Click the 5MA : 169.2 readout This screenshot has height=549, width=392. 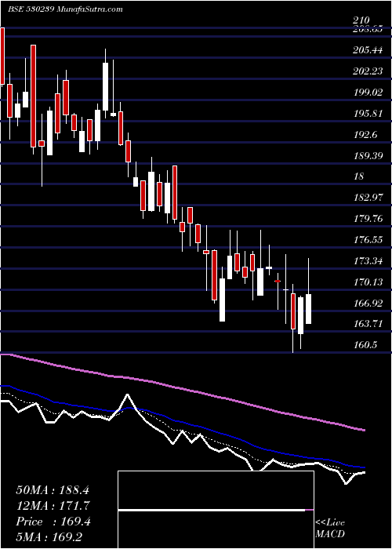point(49,537)
